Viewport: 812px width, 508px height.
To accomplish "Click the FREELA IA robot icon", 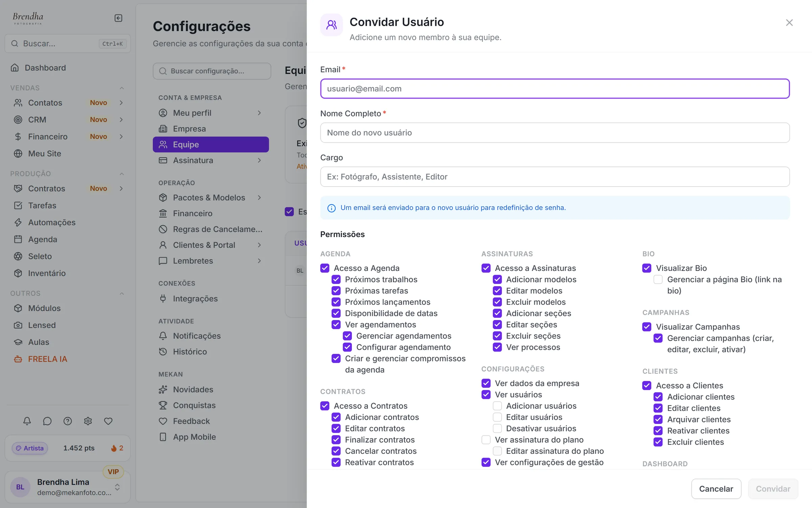I will (18, 359).
